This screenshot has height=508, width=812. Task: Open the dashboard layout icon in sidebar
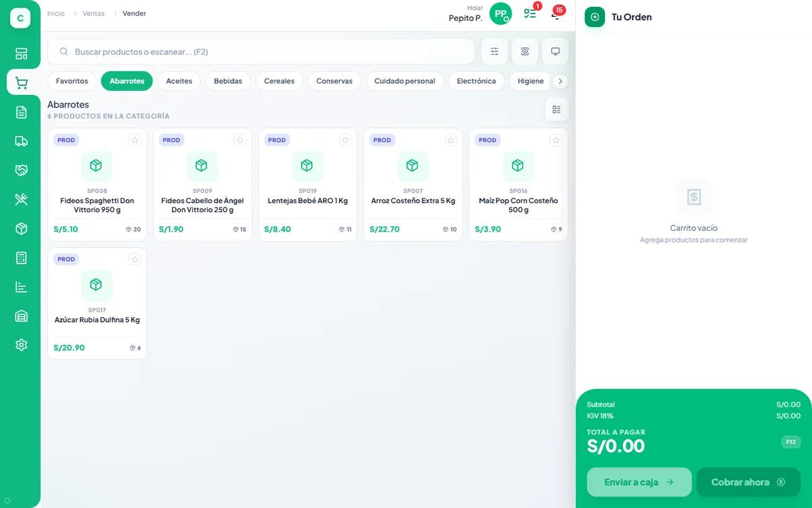pos(21,54)
